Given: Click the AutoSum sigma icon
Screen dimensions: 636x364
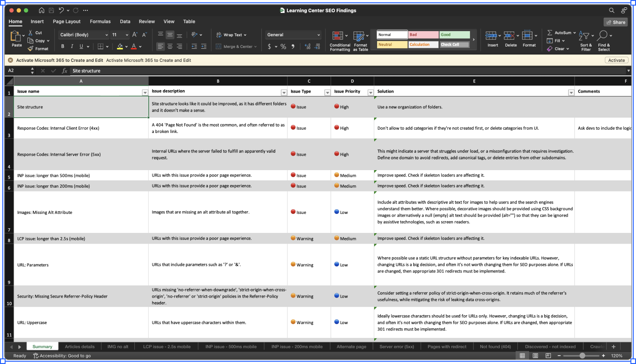Looking at the screenshot, I should coord(550,33).
